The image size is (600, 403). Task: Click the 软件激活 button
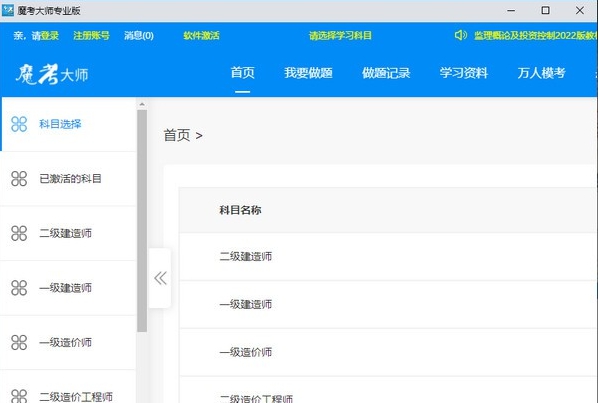(201, 35)
